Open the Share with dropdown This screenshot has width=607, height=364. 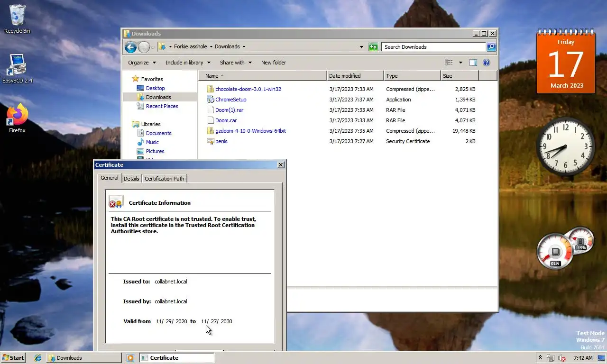click(x=236, y=63)
